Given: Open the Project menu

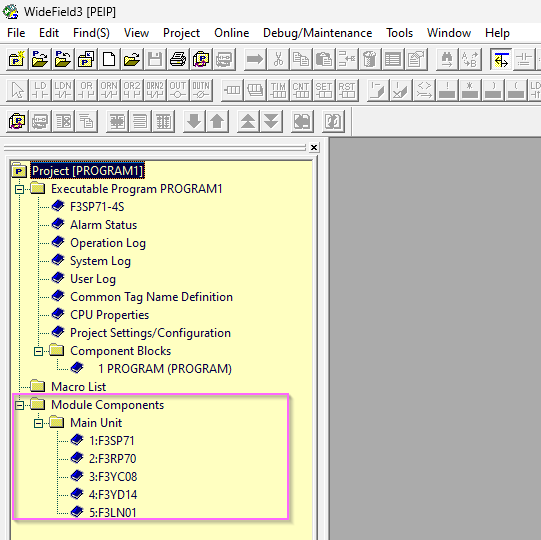Looking at the screenshot, I should (181, 33).
